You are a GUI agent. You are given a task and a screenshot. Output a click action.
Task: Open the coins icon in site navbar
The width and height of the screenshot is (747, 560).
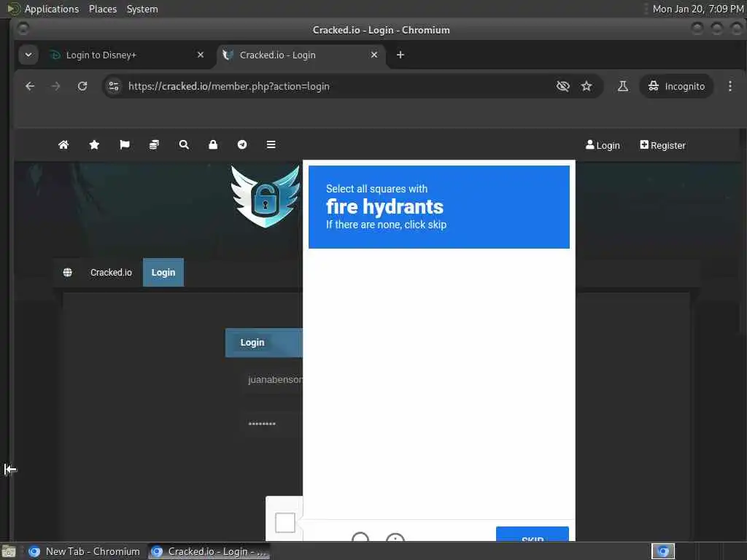coord(154,145)
